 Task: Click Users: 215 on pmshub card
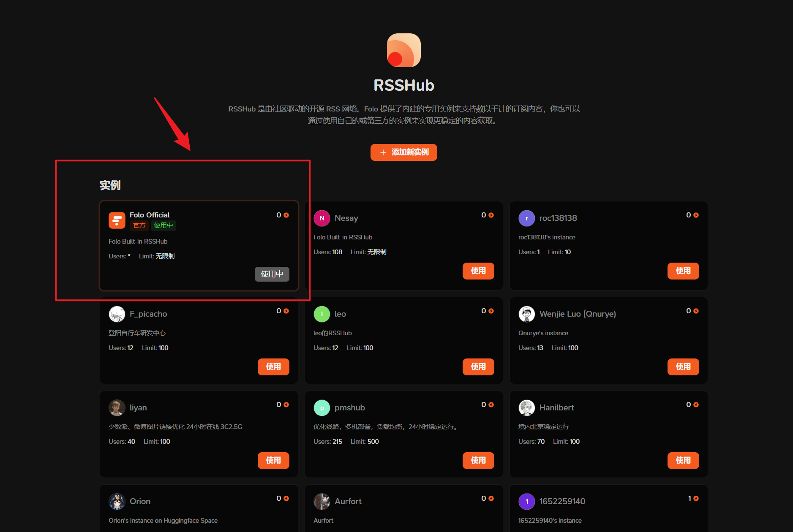[x=328, y=442]
